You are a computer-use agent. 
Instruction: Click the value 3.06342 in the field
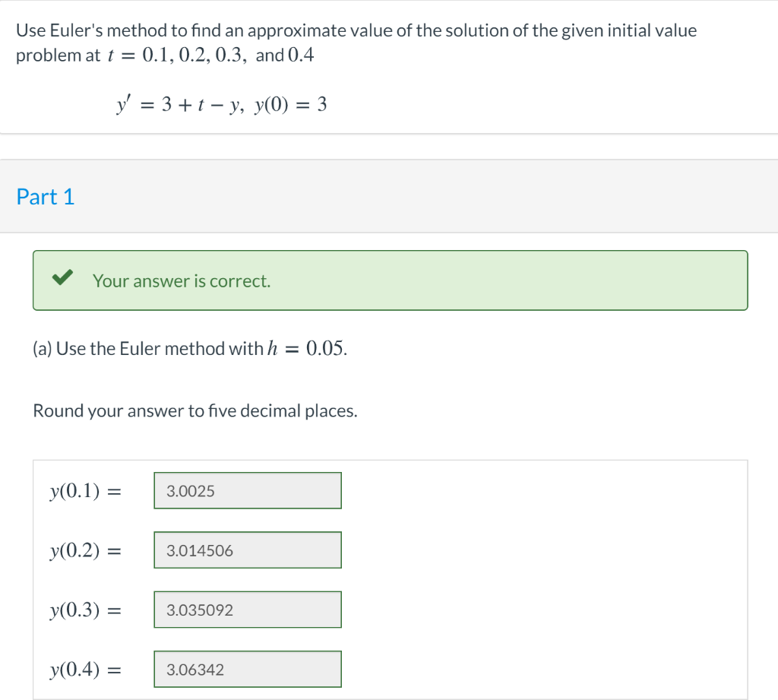coord(195,670)
